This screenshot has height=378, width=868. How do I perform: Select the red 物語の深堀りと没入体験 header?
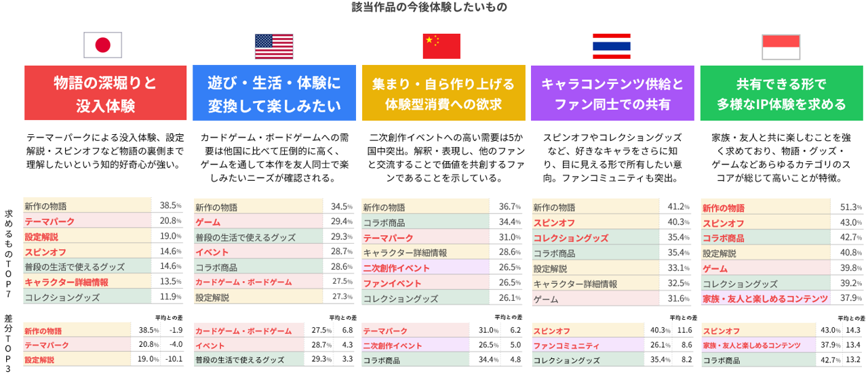(x=105, y=94)
